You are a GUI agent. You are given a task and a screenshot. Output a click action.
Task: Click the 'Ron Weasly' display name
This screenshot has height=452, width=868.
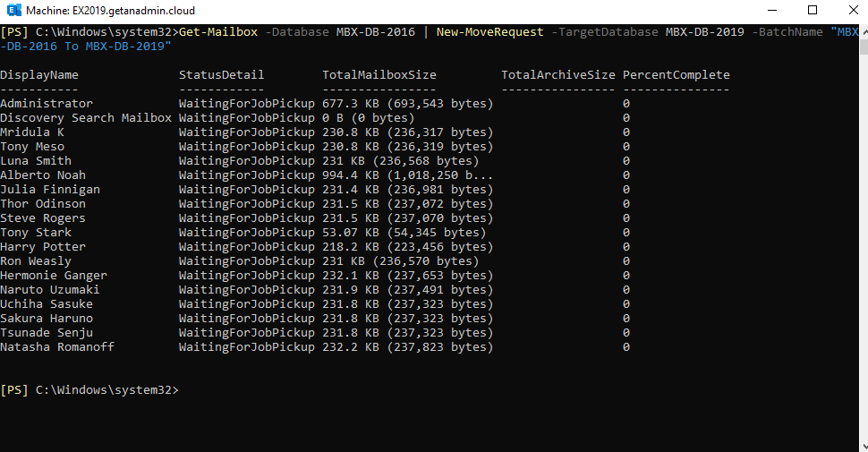pos(36,261)
